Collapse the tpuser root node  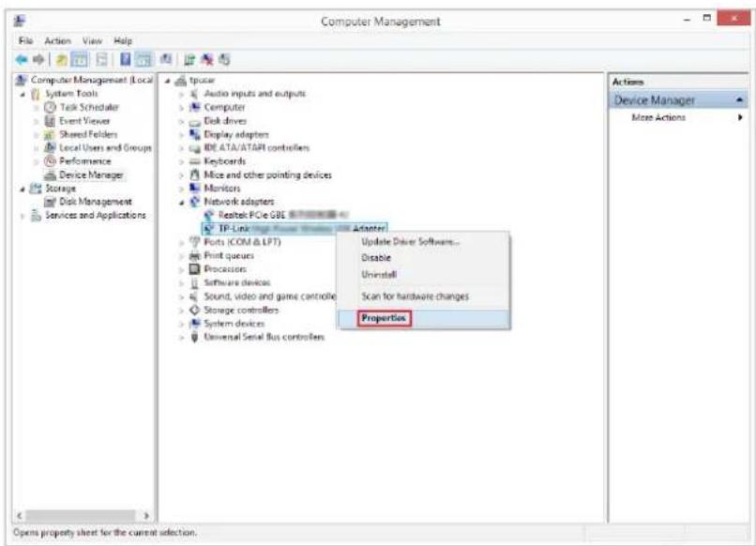point(168,81)
